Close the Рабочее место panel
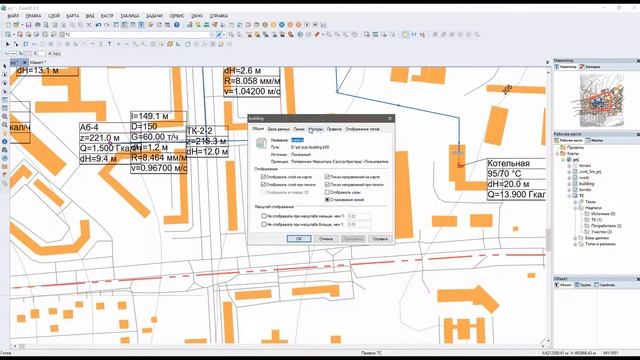 click(x=638, y=134)
